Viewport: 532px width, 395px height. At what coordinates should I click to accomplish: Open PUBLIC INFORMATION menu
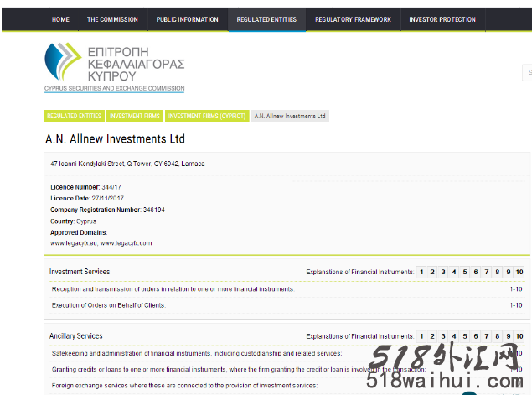click(x=188, y=19)
